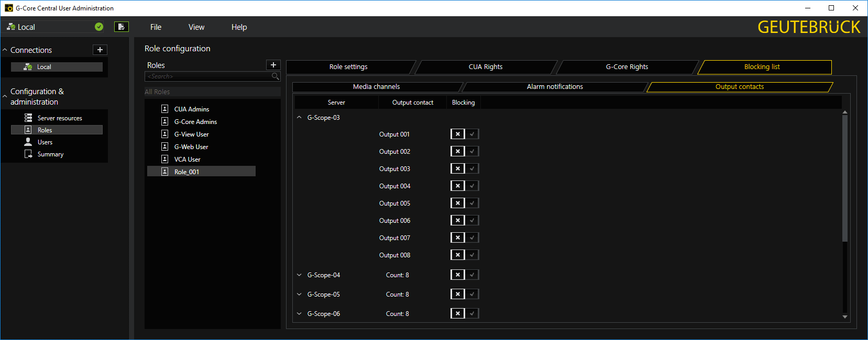Switch to the G-Core Rights tab
The width and height of the screenshot is (868, 340).
627,67
